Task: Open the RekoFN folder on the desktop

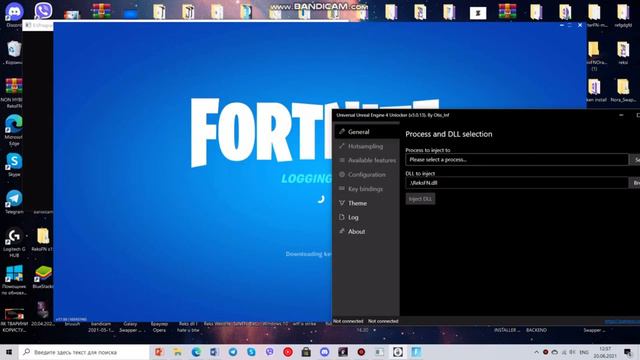Action: 42,239
